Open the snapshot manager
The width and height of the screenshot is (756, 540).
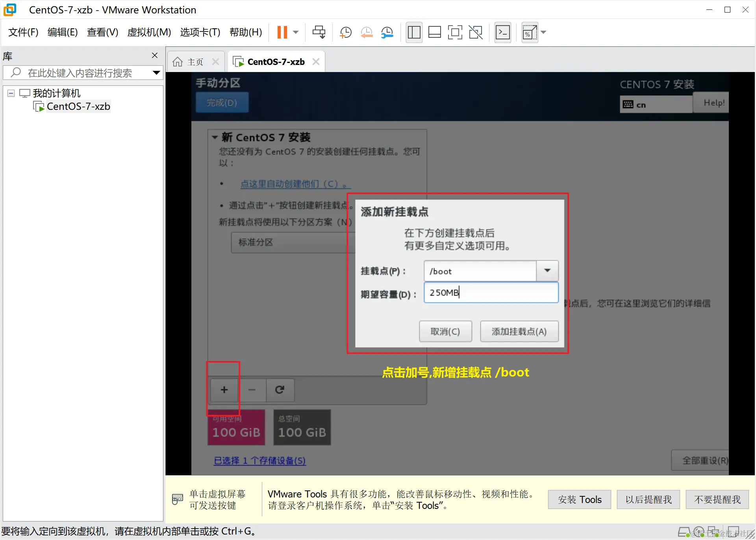click(x=387, y=32)
